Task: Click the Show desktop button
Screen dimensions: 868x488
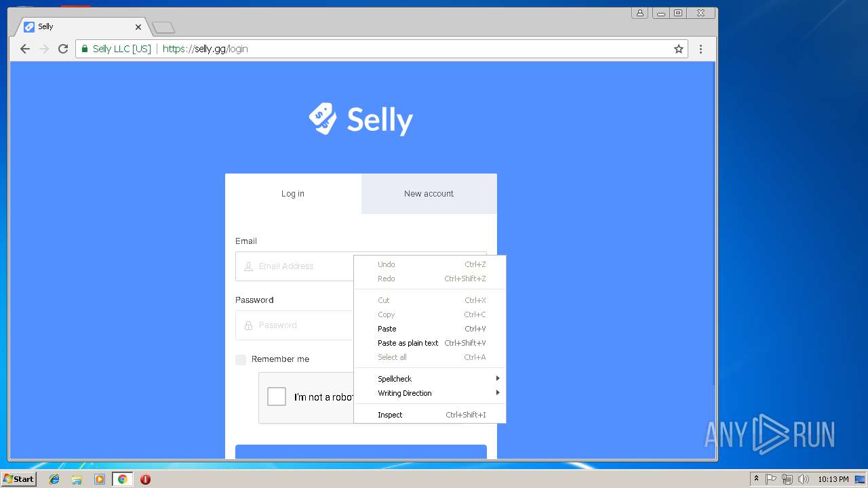Action: (861, 479)
